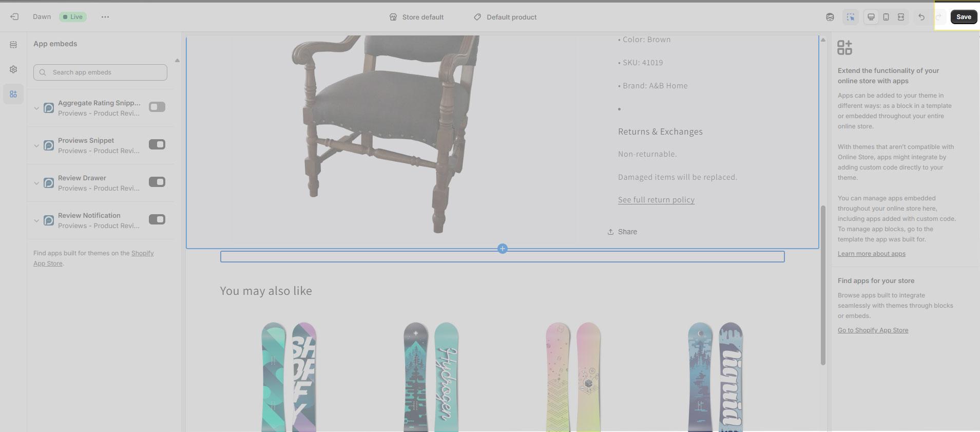Select the App embeds sidebar icon

[13, 94]
